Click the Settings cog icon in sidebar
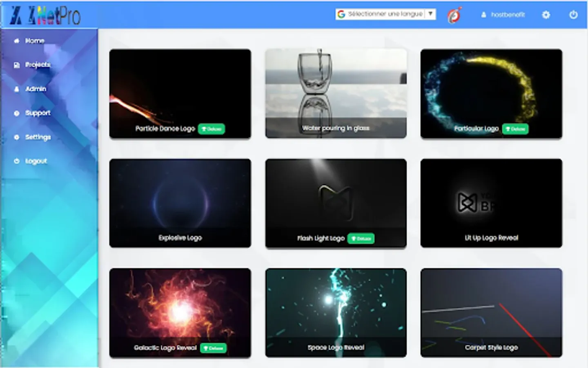Screen dimensions: 588x368 pos(17,137)
